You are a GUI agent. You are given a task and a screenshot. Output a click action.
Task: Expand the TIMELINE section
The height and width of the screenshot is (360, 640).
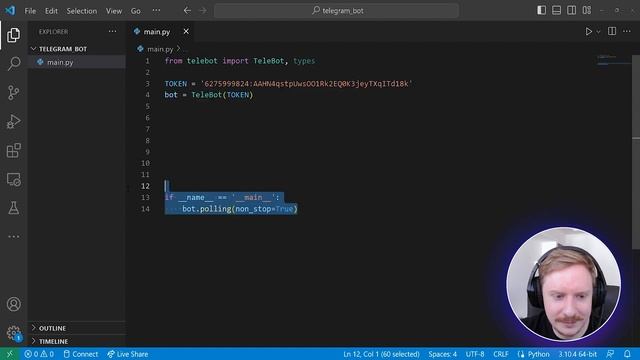(53, 341)
